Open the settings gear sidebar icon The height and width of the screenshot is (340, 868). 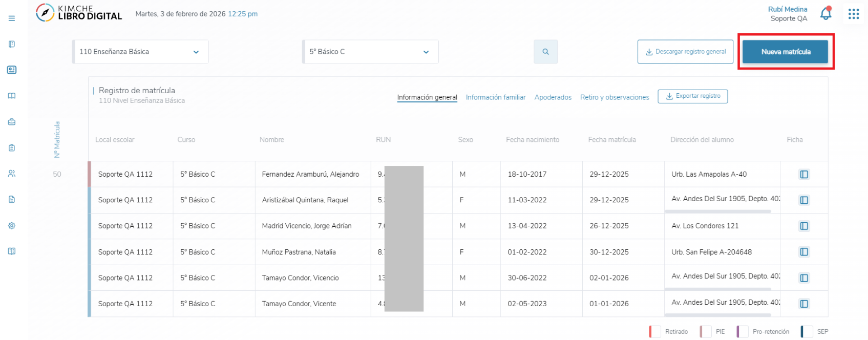point(12,226)
